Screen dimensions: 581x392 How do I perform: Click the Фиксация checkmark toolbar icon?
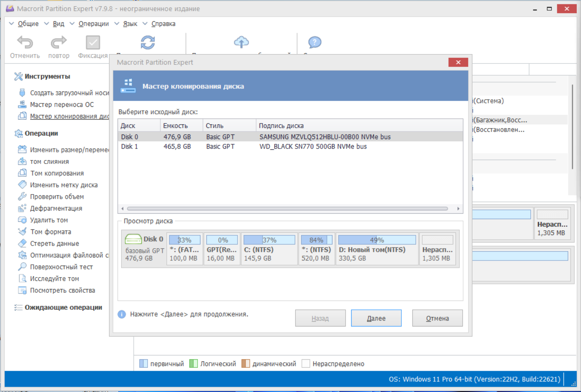[93, 43]
